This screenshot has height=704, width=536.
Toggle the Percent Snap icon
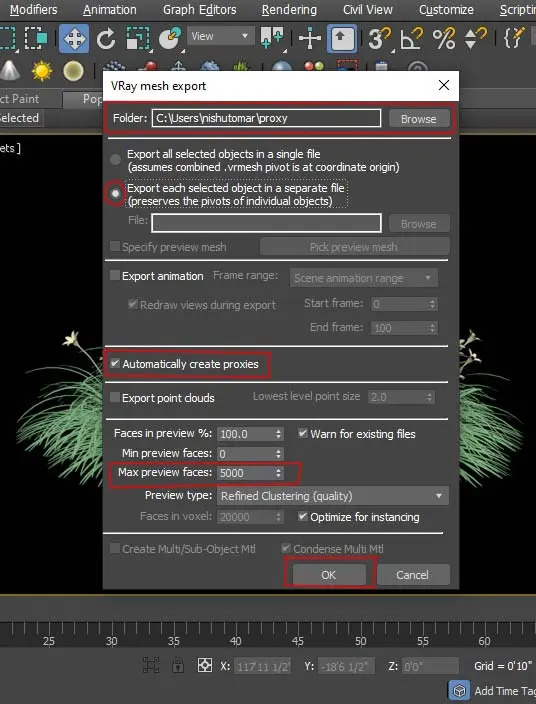pos(444,39)
